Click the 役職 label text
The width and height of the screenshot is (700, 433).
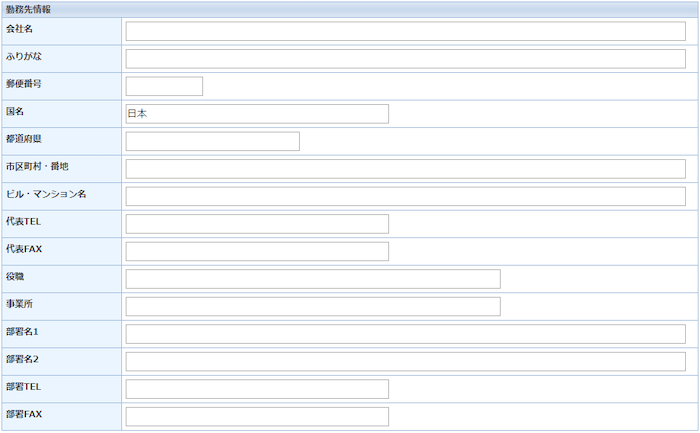click(x=15, y=277)
